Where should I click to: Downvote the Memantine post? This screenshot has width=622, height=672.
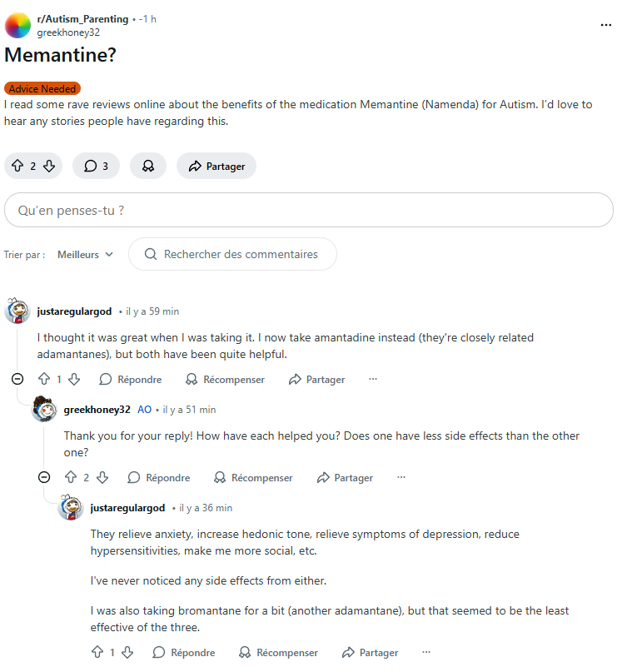pyautogui.click(x=49, y=166)
